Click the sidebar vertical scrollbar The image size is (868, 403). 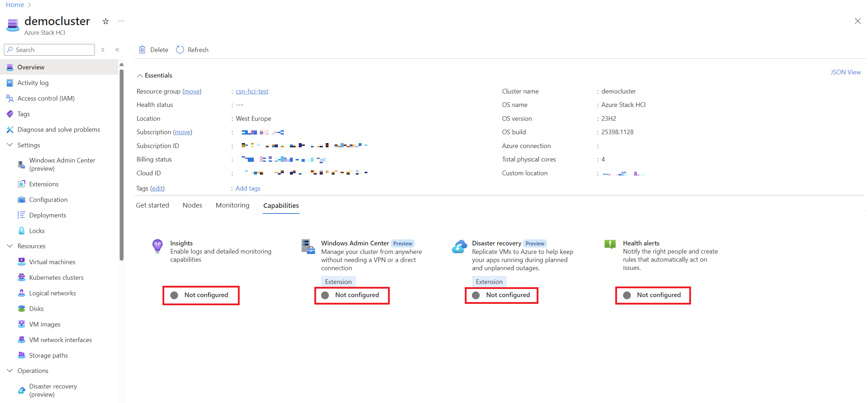(121, 165)
